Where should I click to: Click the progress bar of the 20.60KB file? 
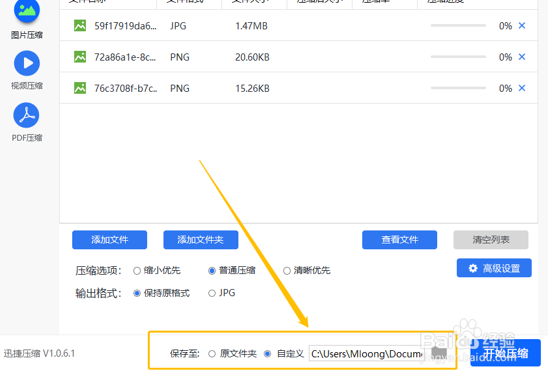[458, 57]
